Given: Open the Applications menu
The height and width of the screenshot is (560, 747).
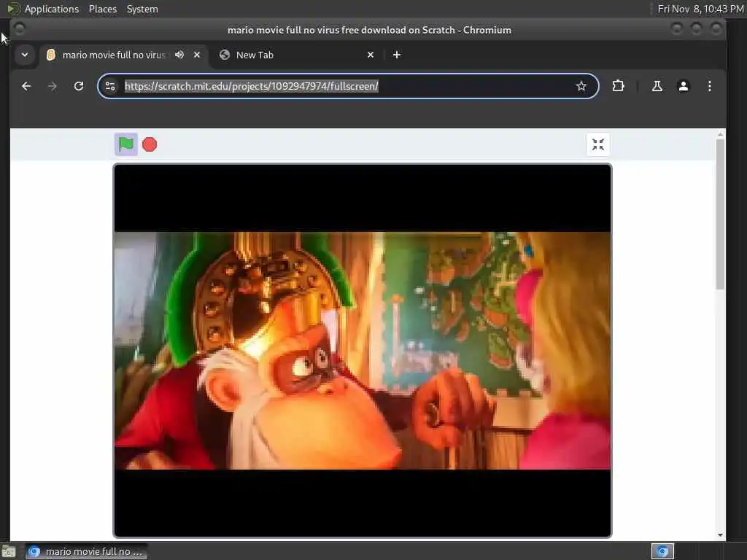Looking at the screenshot, I should [x=52, y=9].
